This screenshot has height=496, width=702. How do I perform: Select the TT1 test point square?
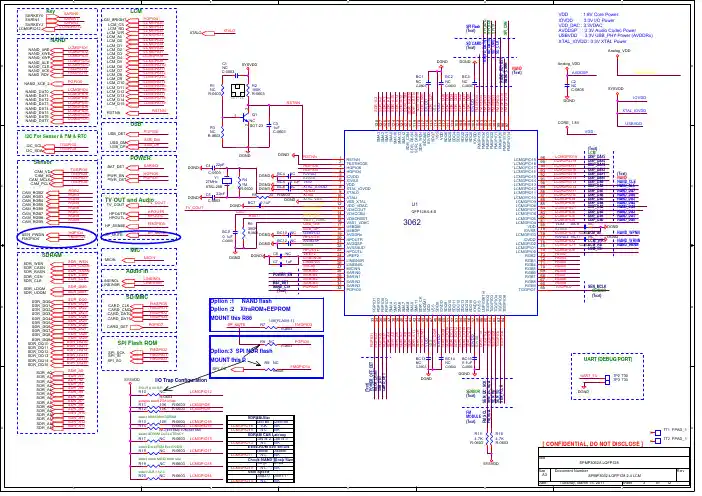[x=658, y=432]
